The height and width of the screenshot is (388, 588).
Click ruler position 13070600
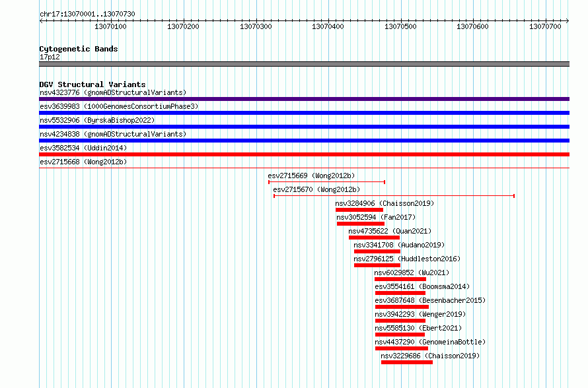click(x=472, y=26)
